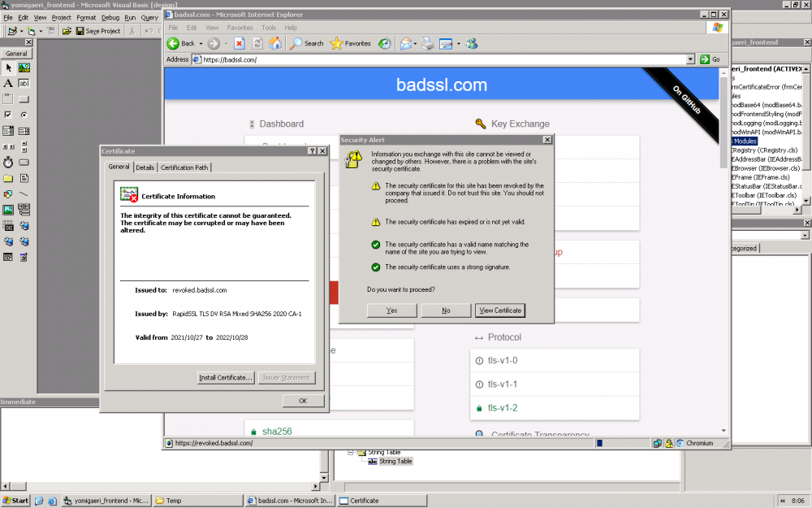Image resolution: width=812 pixels, height=508 pixels.
Task: Stop page loading with the red X icon
Action: (239, 43)
